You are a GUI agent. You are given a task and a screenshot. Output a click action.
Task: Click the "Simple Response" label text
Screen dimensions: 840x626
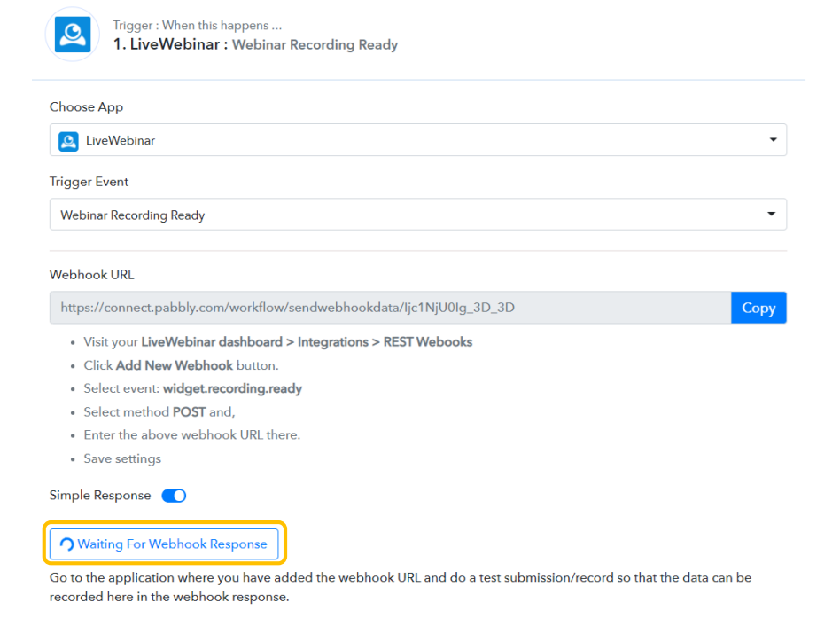(x=99, y=496)
